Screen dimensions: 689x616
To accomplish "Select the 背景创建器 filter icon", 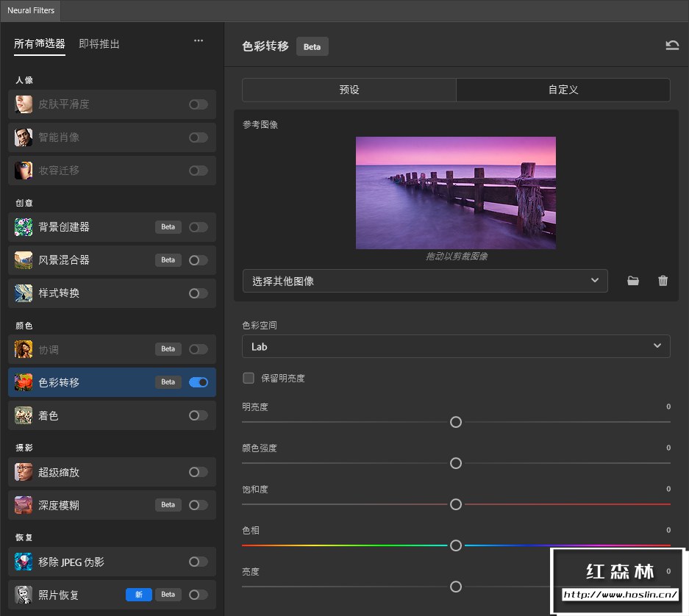I will [x=24, y=227].
